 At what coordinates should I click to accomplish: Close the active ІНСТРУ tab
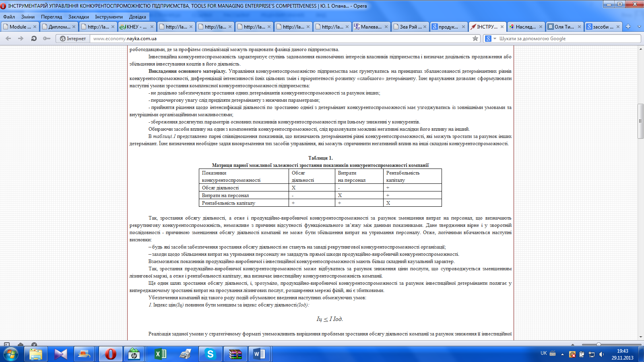coord(502,27)
